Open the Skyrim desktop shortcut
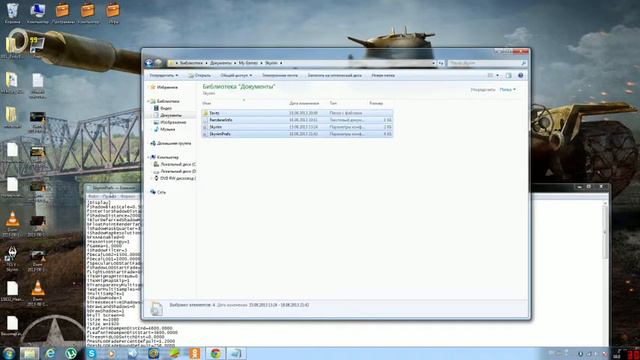640x360 pixels. [x=12, y=258]
